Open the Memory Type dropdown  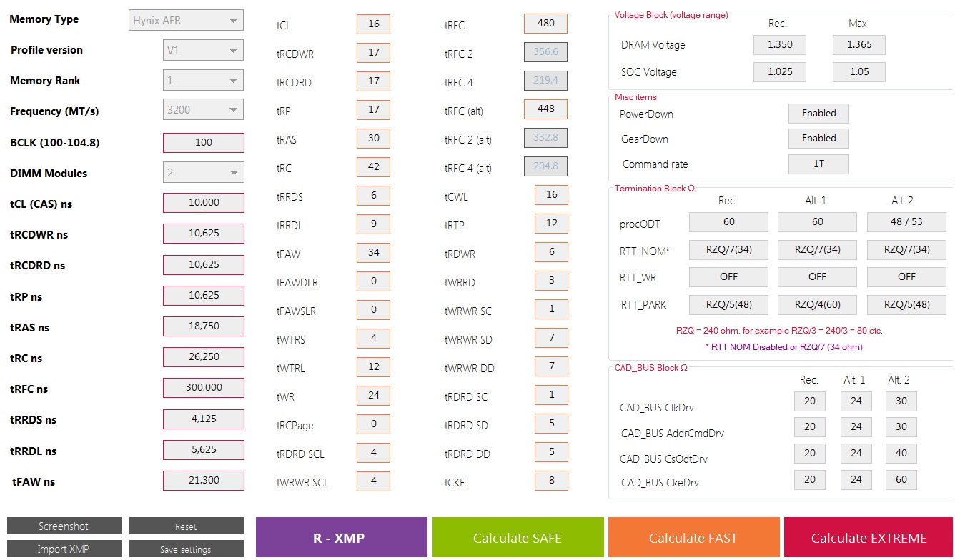pos(187,21)
